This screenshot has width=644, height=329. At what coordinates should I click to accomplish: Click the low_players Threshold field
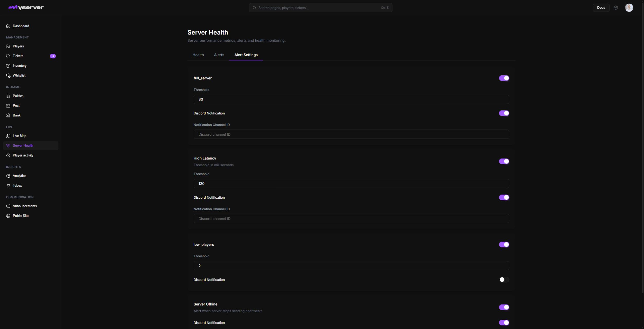pyautogui.click(x=351, y=266)
